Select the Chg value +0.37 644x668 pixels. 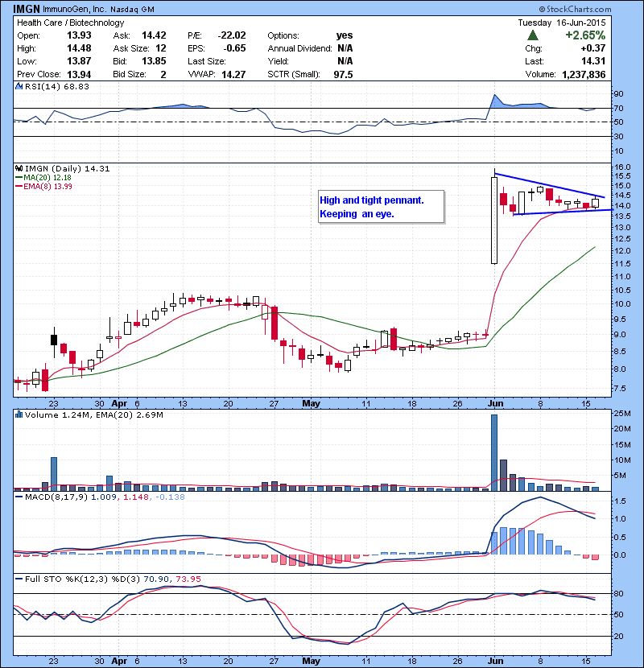tap(592, 48)
